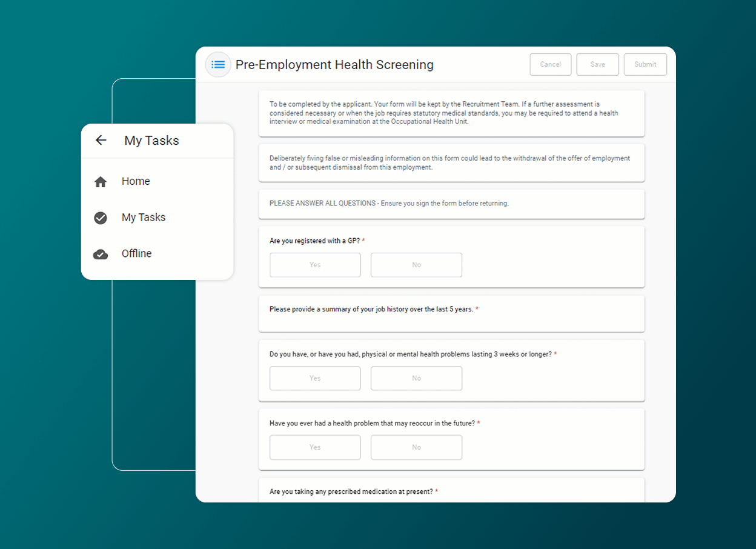756x549 pixels.
Task: Open the Home navigation entry
Action: (136, 181)
